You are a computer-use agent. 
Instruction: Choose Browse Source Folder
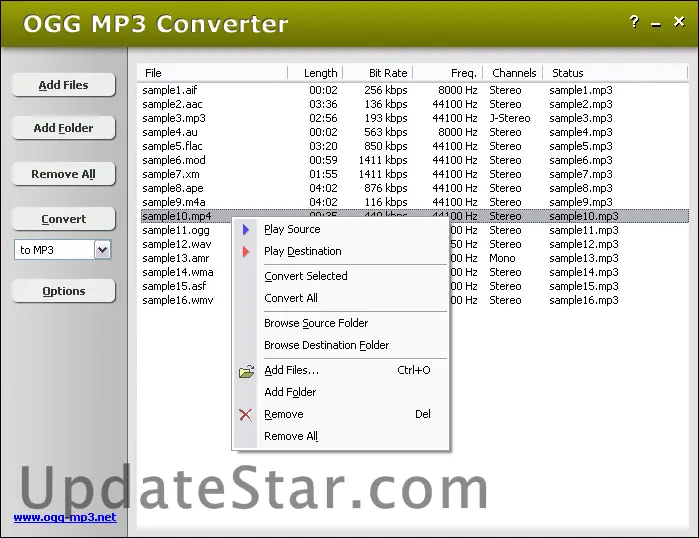pyautogui.click(x=316, y=323)
